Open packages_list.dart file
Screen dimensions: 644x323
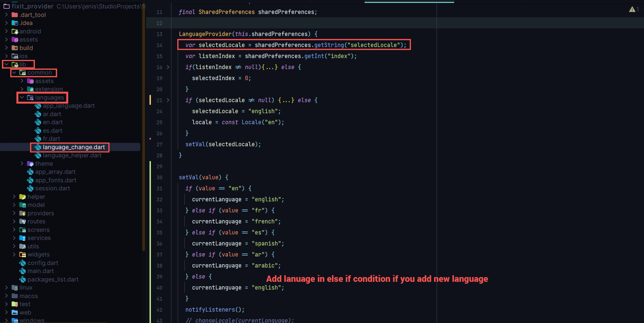pos(53,280)
